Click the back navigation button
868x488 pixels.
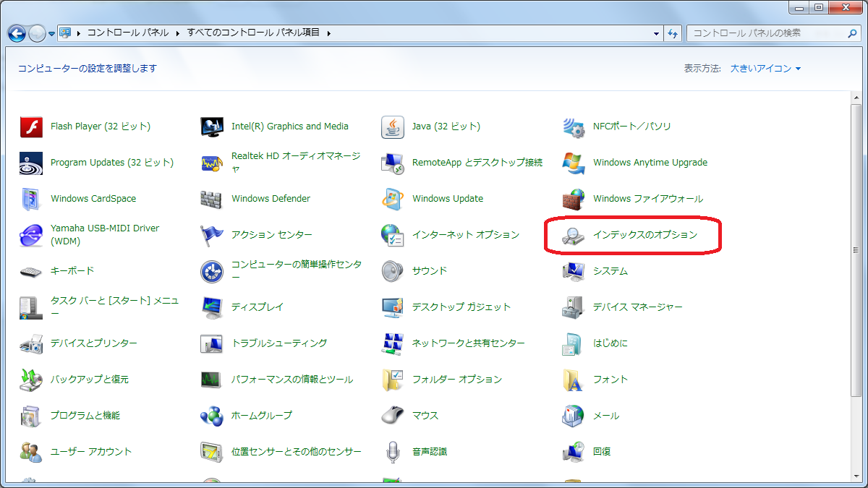point(17,33)
